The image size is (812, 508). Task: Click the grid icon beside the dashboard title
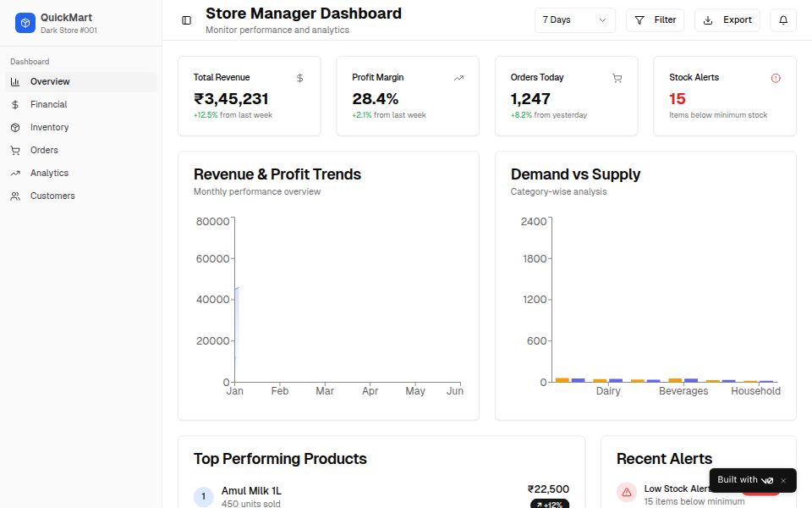(186, 19)
